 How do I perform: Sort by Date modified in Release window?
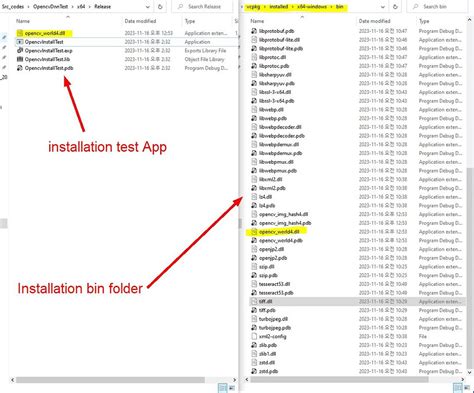pos(140,21)
